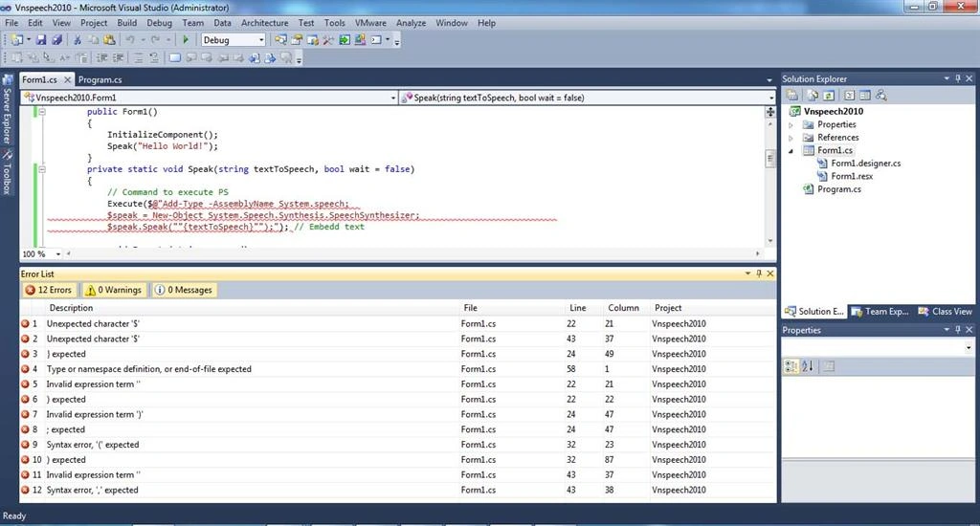Open the Vnspeech2010.Form1 class dropdown

[x=210, y=99]
